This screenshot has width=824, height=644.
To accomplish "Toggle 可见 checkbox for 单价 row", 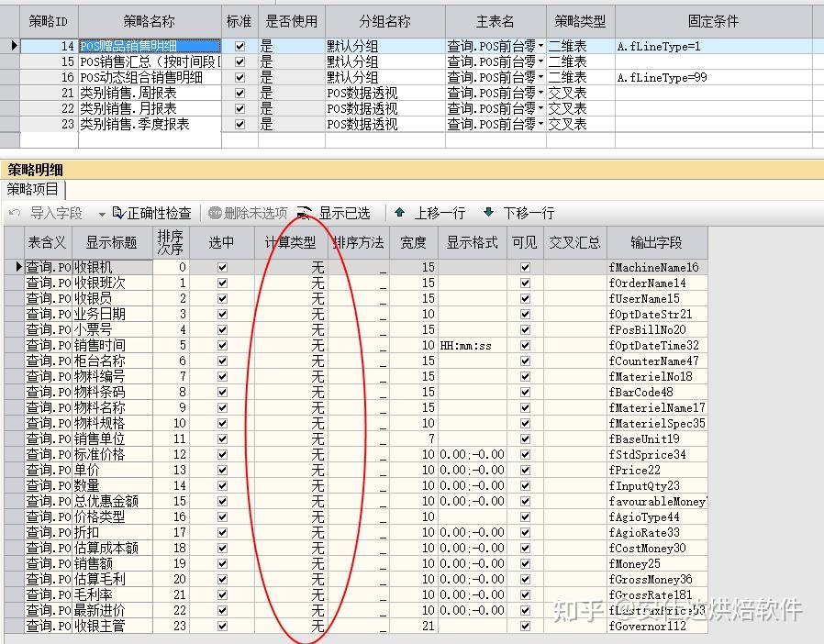I will 525,470.
